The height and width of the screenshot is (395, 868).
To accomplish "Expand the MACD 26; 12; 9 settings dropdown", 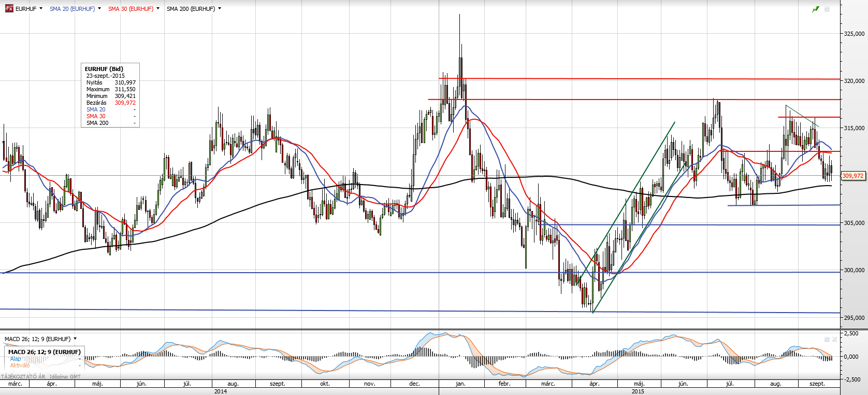I will coord(75,339).
